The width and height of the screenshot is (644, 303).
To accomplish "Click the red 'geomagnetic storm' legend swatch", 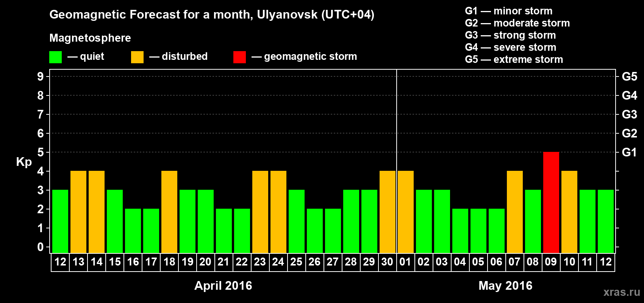I will [x=239, y=57].
